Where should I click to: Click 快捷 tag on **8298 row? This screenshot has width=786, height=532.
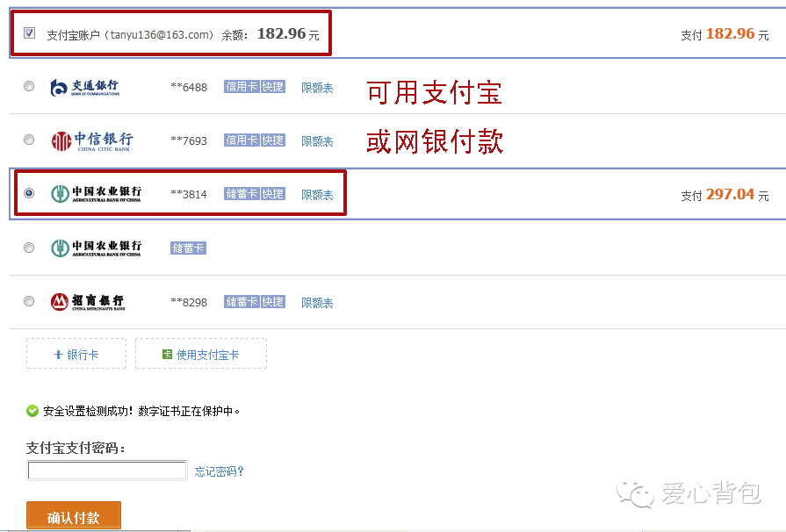click(273, 302)
